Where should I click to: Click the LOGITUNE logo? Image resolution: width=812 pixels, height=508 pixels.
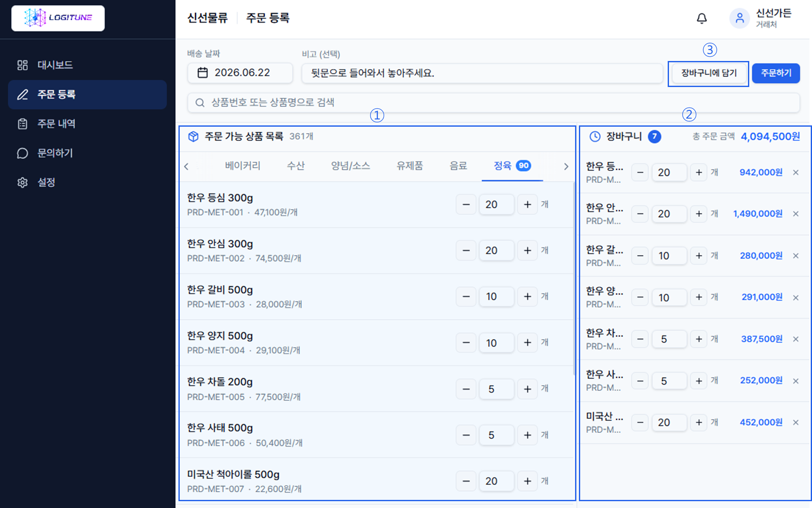coord(58,18)
